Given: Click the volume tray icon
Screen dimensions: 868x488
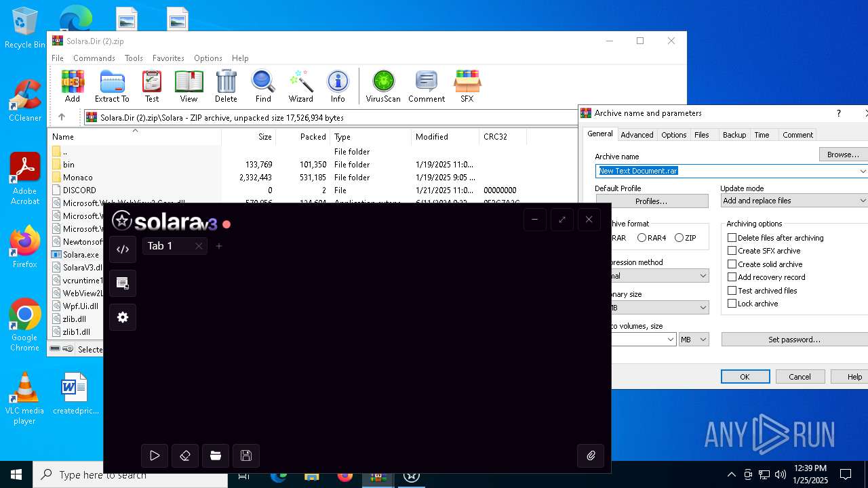Looking at the screenshot, I should pos(780,474).
